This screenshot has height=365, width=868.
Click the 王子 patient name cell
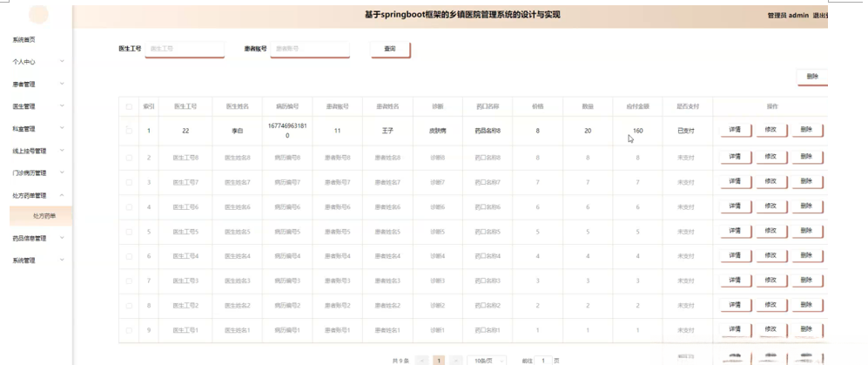click(387, 132)
